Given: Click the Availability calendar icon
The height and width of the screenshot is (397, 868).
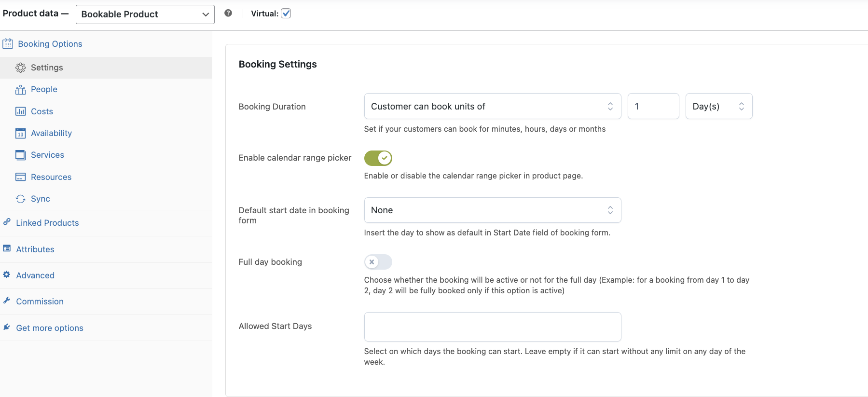Looking at the screenshot, I should (x=20, y=133).
